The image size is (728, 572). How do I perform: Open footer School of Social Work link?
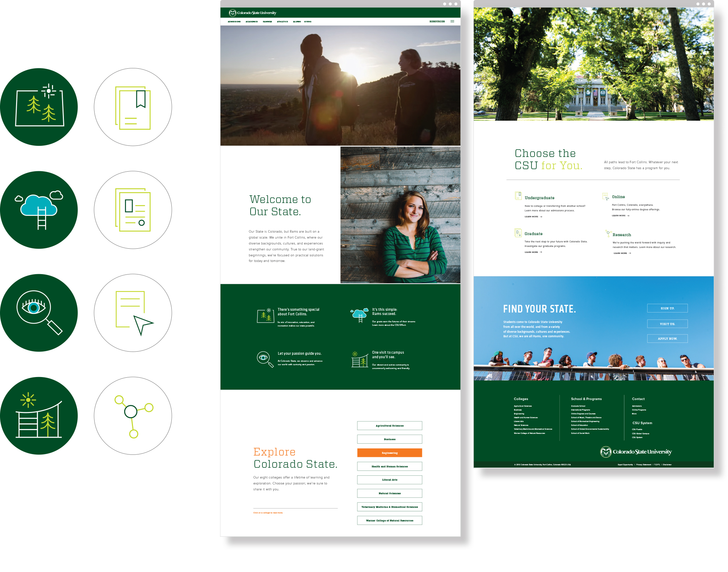[580, 433]
